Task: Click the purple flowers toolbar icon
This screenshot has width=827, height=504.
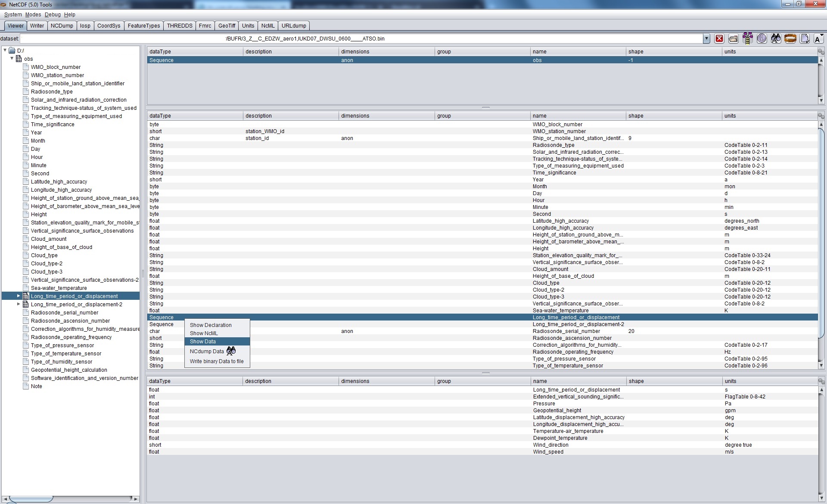Action: coord(747,39)
